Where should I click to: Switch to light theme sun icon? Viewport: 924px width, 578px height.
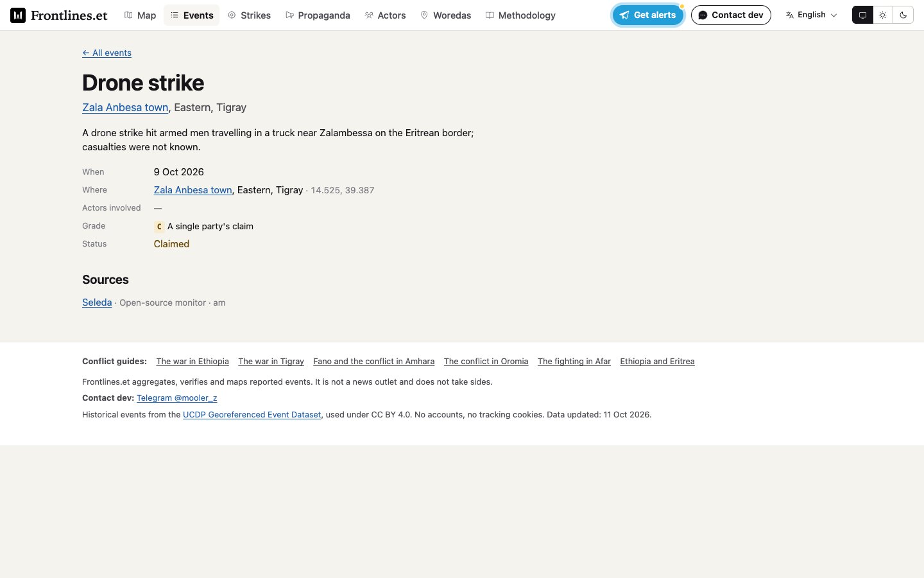(x=883, y=15)
